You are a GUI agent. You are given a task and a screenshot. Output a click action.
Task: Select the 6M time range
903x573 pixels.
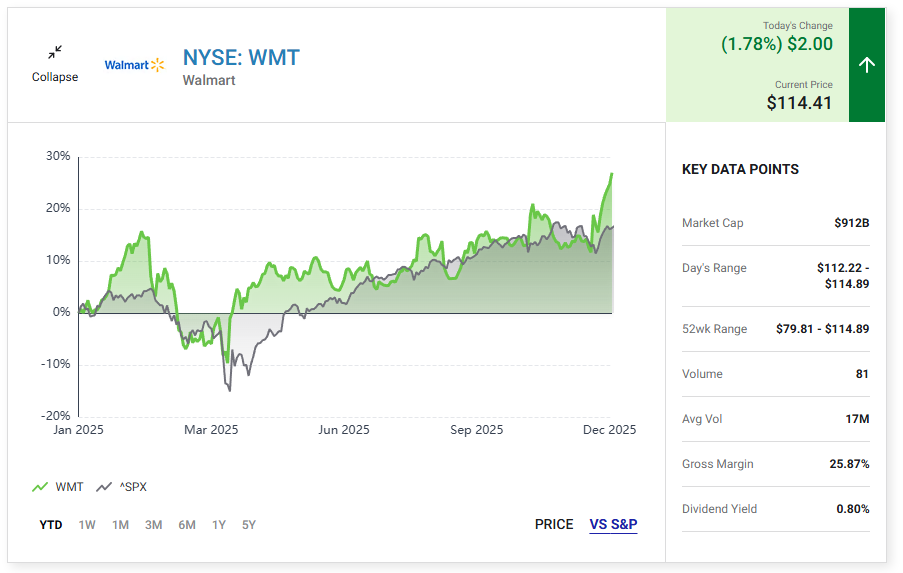tap(187, 525)
